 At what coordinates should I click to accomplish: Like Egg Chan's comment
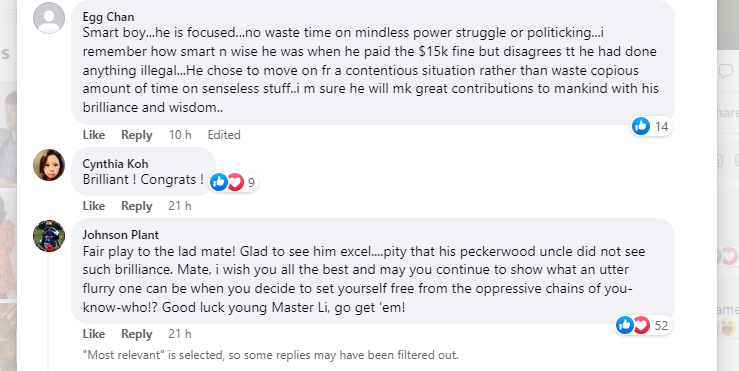click(94, 135)
